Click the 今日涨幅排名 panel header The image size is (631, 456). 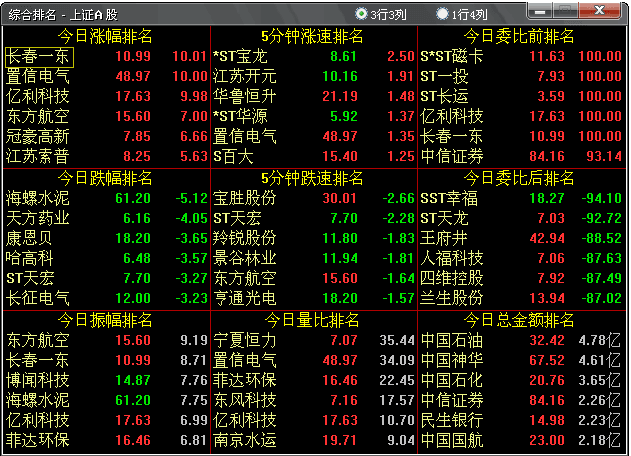(105, 36)
